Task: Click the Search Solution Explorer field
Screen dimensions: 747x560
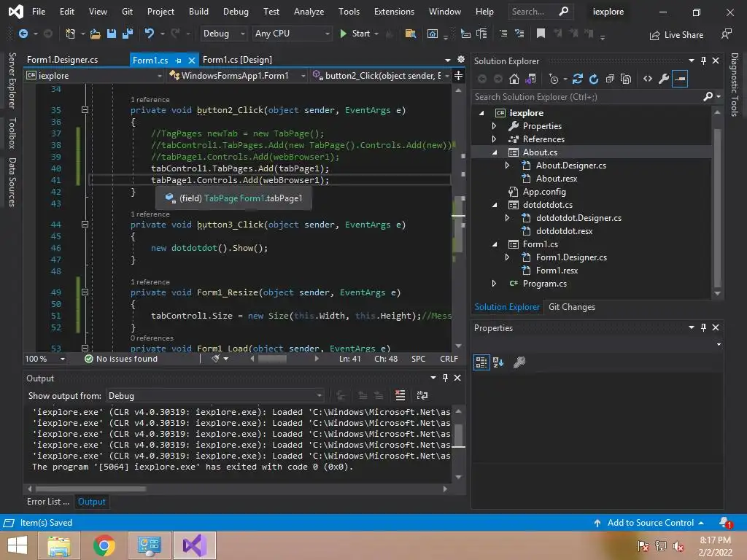Action: pos(588,97)
